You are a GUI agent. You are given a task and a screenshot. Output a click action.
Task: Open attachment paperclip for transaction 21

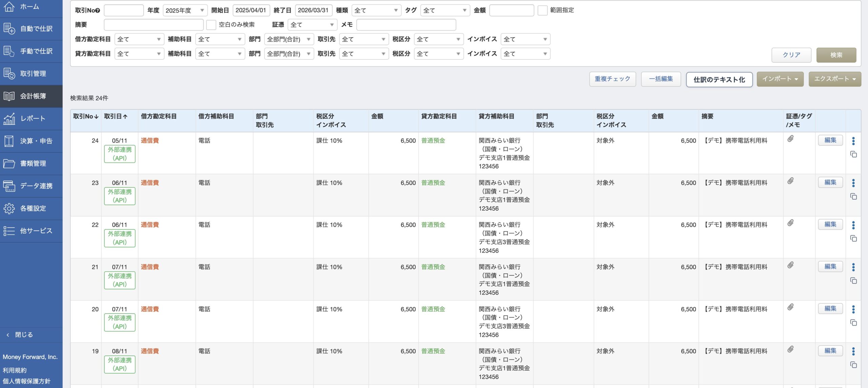pyautogui.click(x=790, y=265)
